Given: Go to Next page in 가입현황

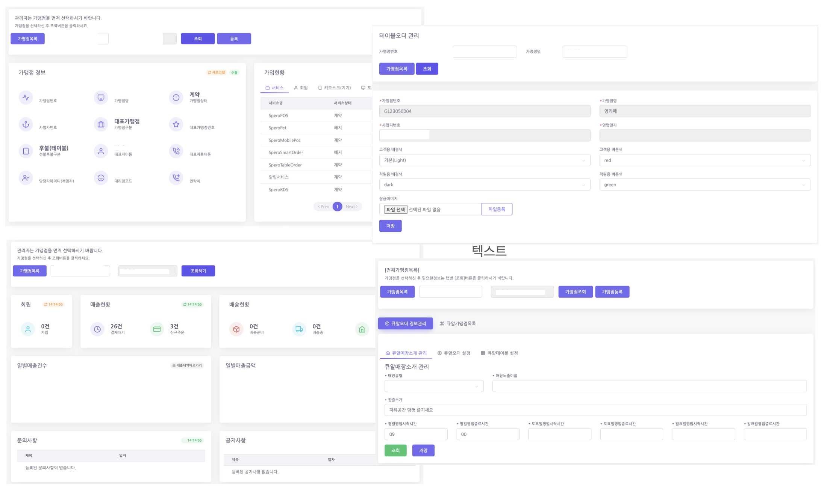Looking at the screenshot, I should [x=352, y=207].
